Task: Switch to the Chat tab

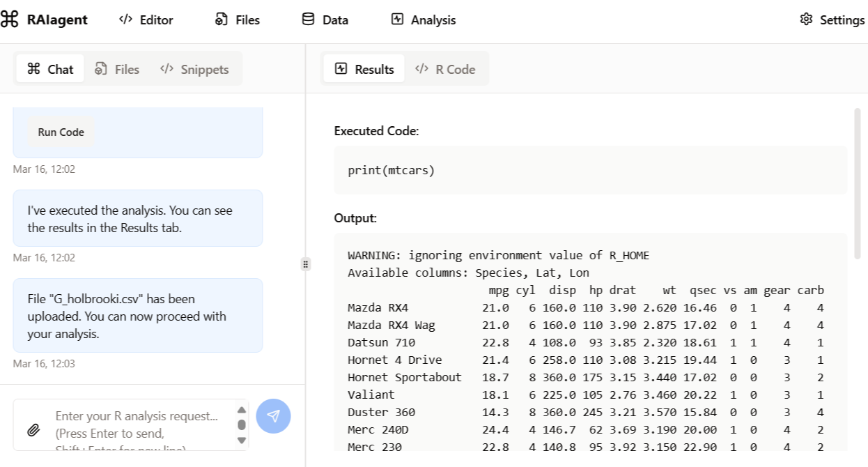Action: 50,69
